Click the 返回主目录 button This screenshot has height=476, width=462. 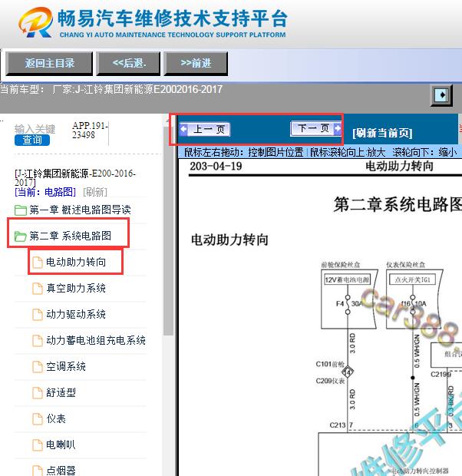tap(49, 64)
